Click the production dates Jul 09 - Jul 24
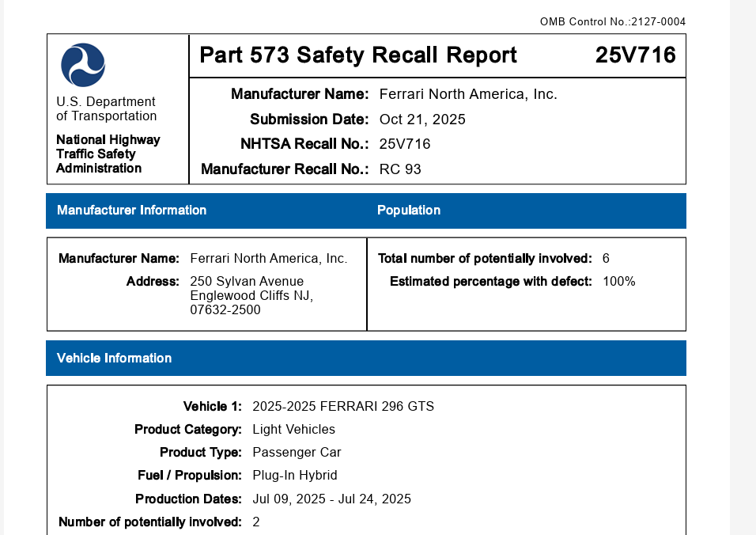This screenshot has width=756, height=535. pyautogui.click(x=331, y=499)
